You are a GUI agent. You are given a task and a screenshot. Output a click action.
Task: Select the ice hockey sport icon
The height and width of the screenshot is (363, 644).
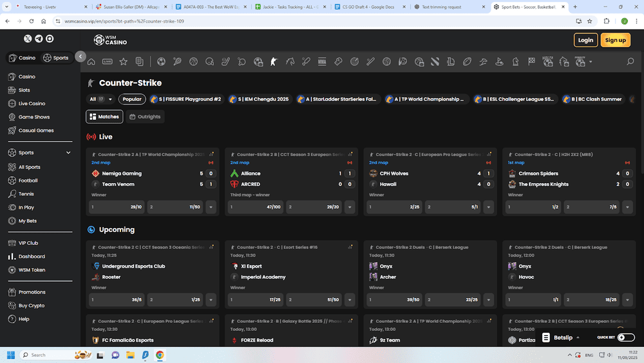click(225, 62)
